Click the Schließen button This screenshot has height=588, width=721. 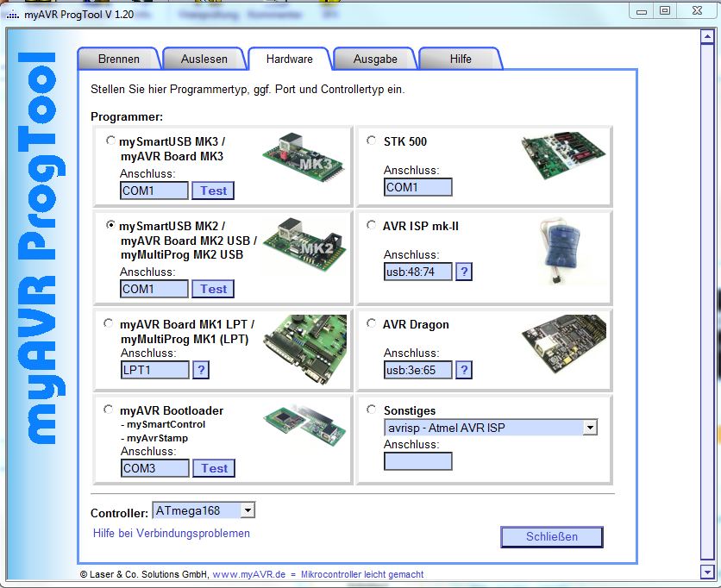point(552,537)
